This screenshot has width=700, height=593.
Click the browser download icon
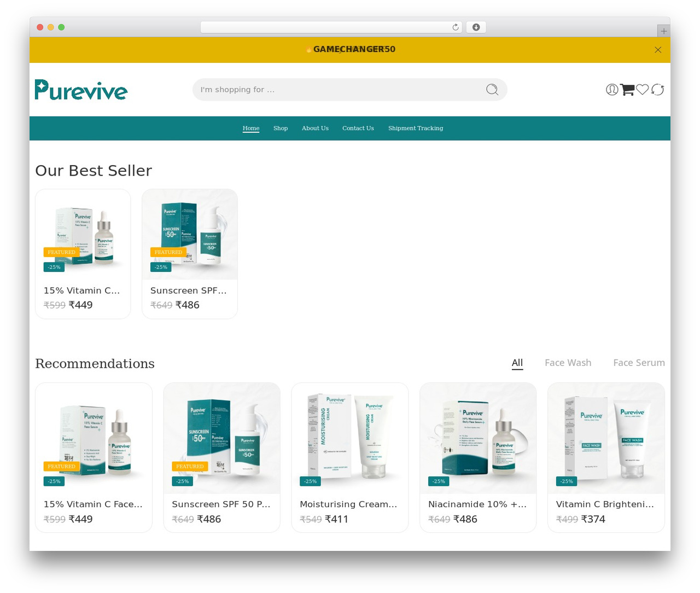476,27
